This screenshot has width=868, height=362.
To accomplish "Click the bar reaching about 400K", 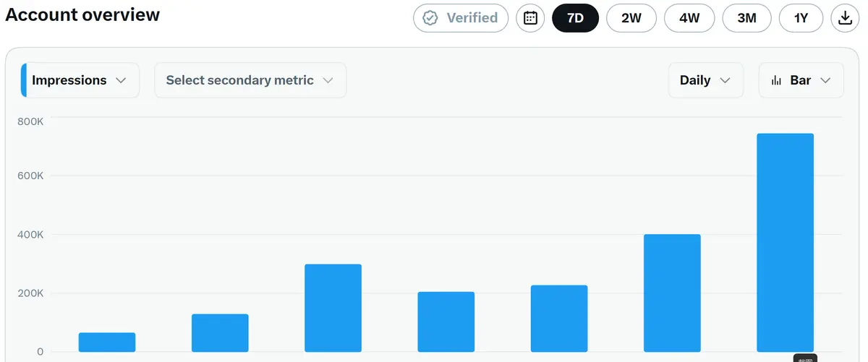I will [672, 293].
